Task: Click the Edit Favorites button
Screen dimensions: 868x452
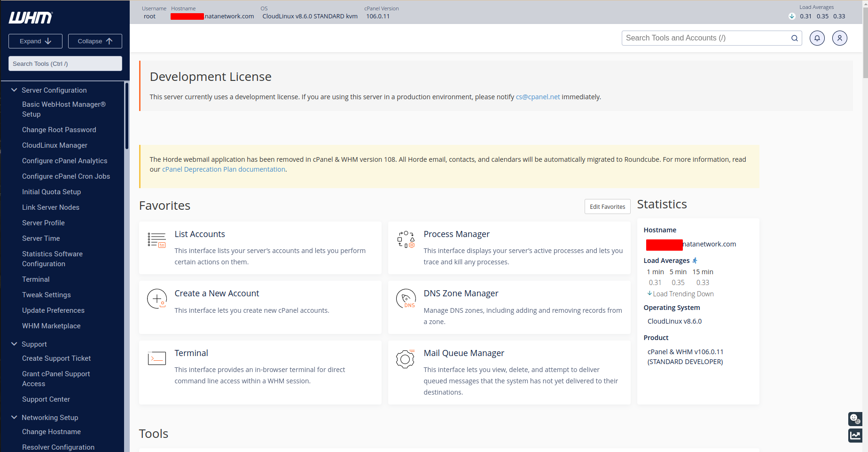Action: (x=608, y=206)
